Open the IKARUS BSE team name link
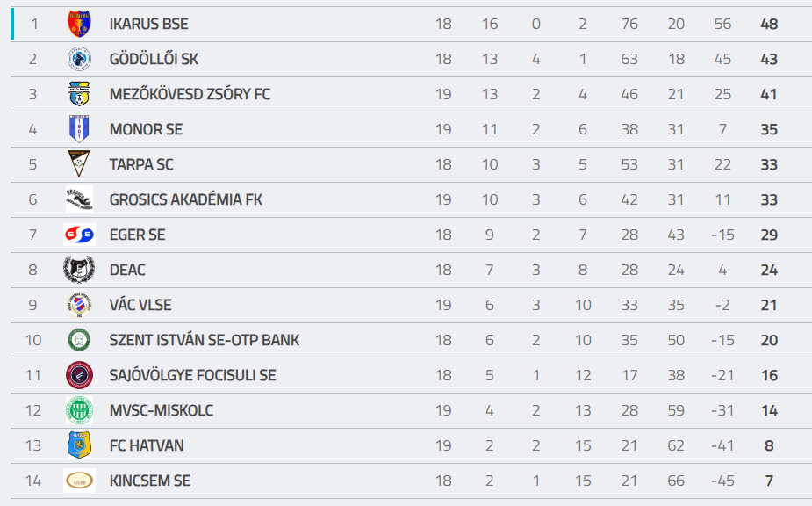The image size is (812, 506). [148, 24]
